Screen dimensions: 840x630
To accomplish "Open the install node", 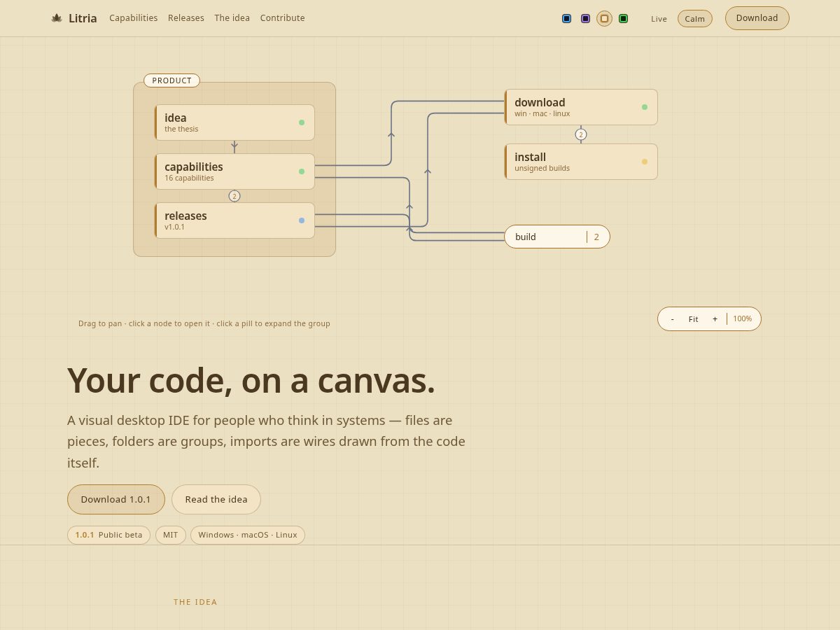I will coord(581,162).
